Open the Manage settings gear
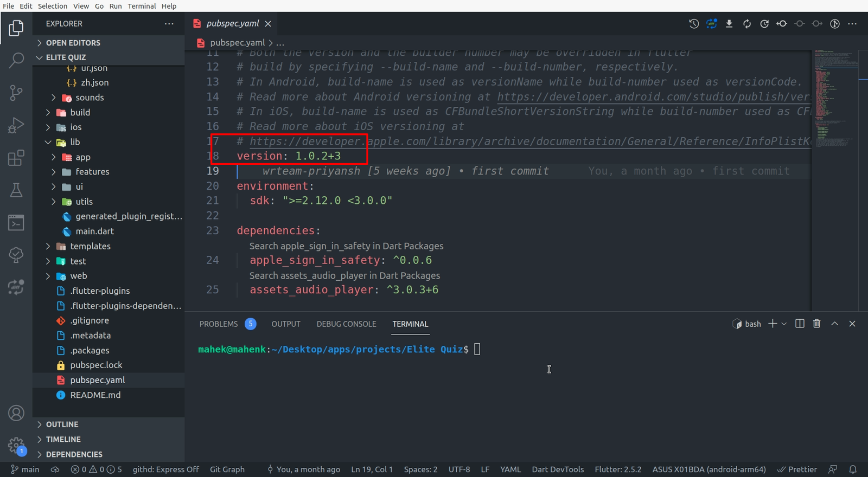868x477 pixels. click(16, 446)
